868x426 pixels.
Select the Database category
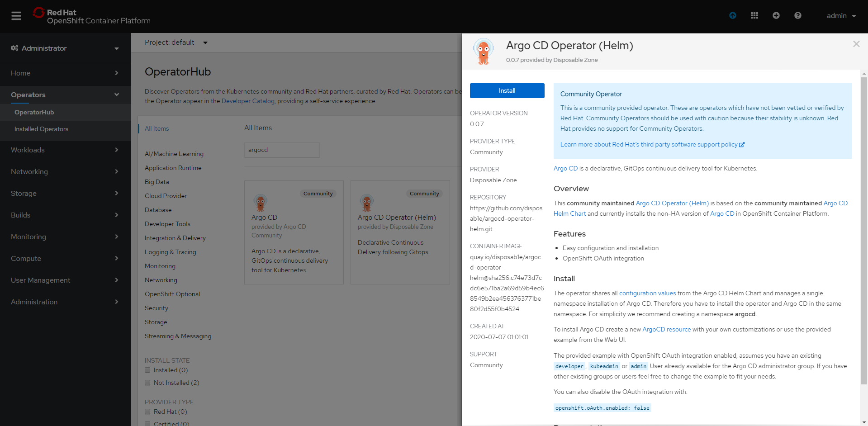[x=158, y=210]
